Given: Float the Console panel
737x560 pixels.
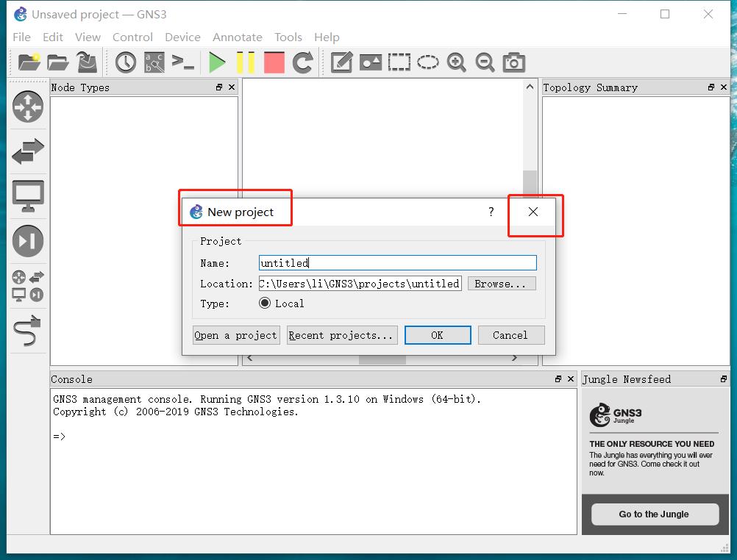Looking at the screenshot, I should coord(558,378).
